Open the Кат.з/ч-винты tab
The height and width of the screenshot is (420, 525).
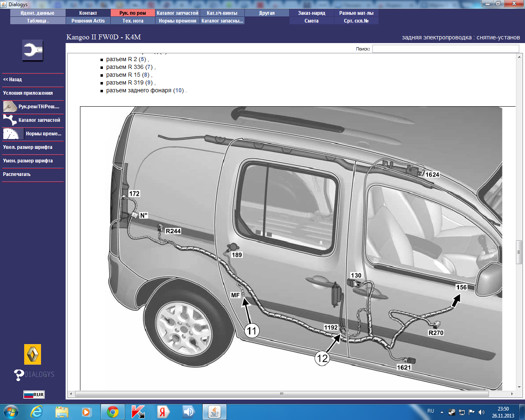pyautogui.click(x=222, y=13)
